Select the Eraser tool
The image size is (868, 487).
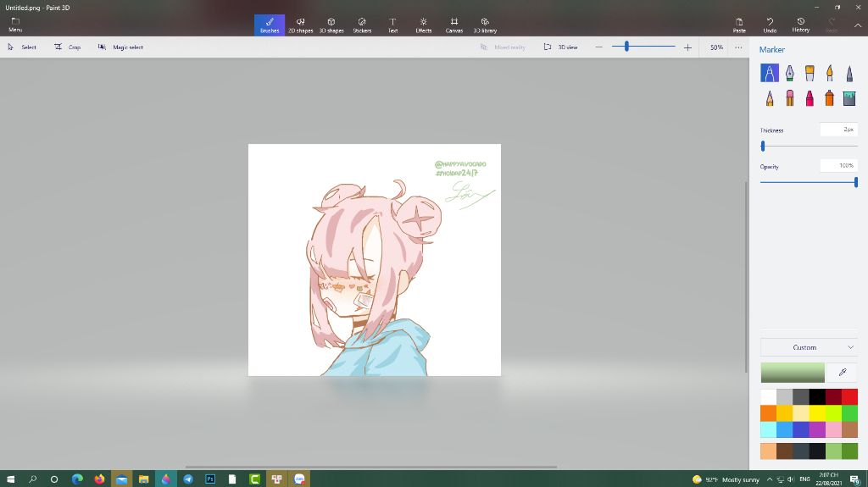pos(789,98)
